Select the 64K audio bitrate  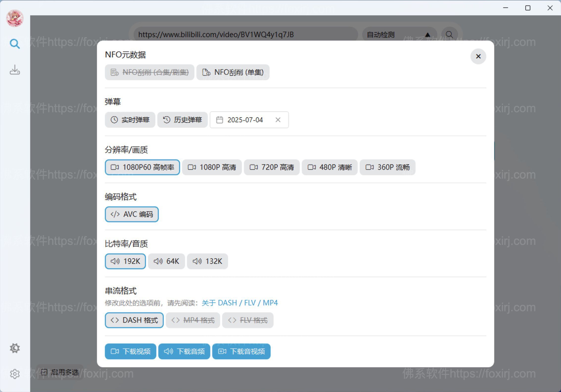[166, 261]
